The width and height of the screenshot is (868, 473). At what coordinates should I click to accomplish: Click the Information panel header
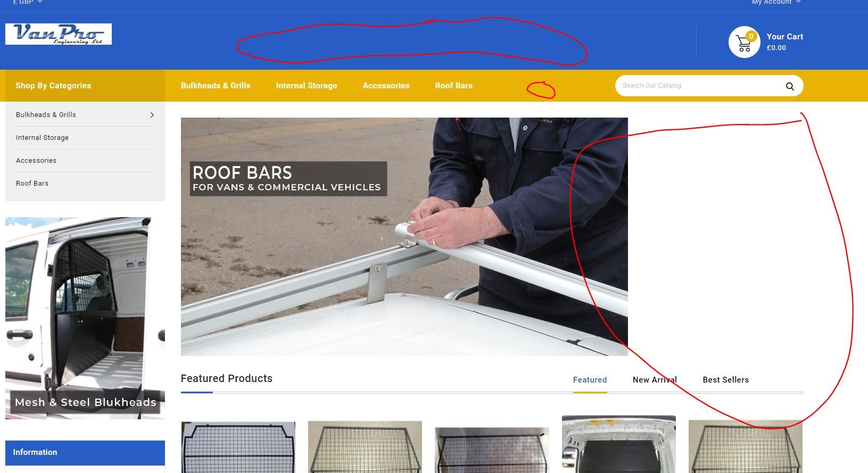pyautogui.click(x=85, y=453)
